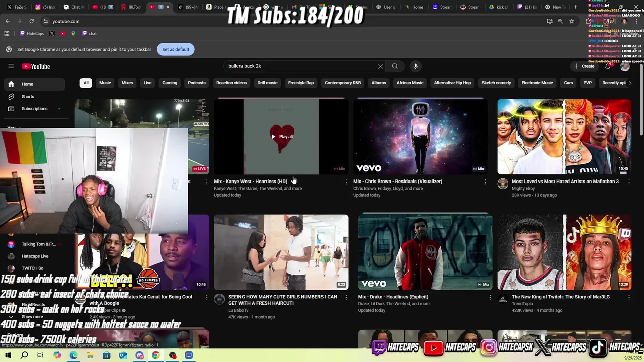Viewport: 644px width, 362px height.
Task: Start voice search with the microphone icon
Action: click(415, 66)
